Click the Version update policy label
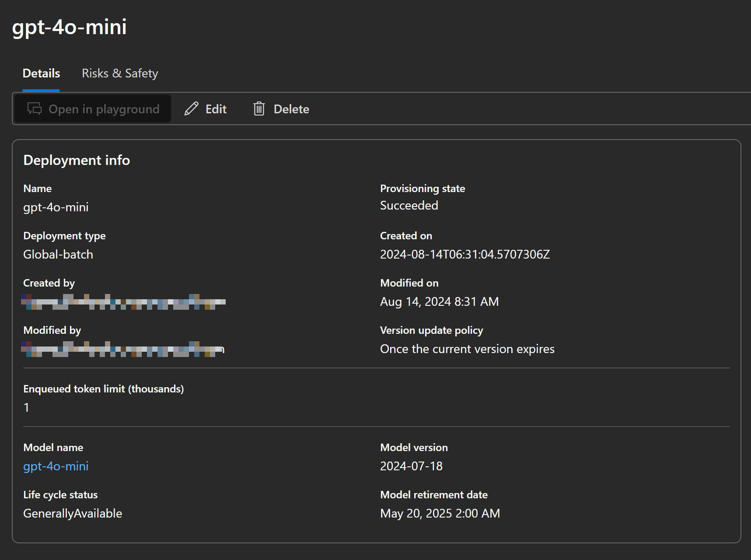The height and width of the screenshot is (560, 751). pos(432,330)
